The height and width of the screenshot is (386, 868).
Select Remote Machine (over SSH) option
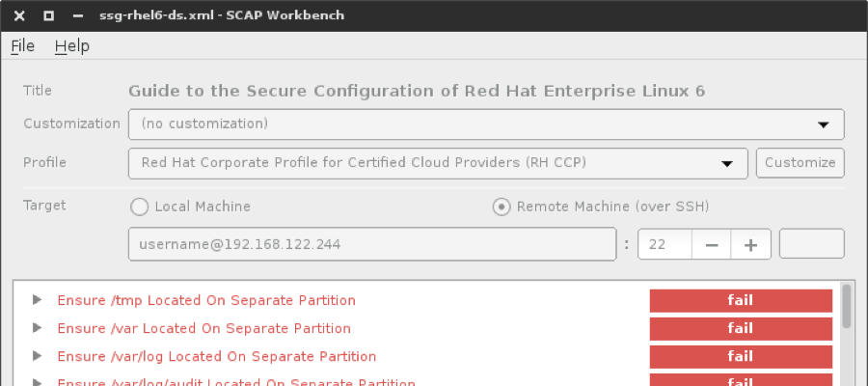pos(502,207)
